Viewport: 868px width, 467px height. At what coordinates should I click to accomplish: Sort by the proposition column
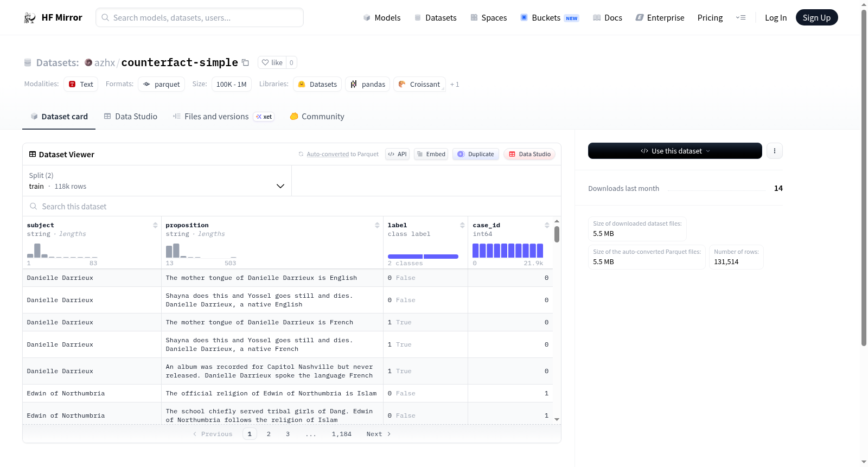tap(377, 225)
